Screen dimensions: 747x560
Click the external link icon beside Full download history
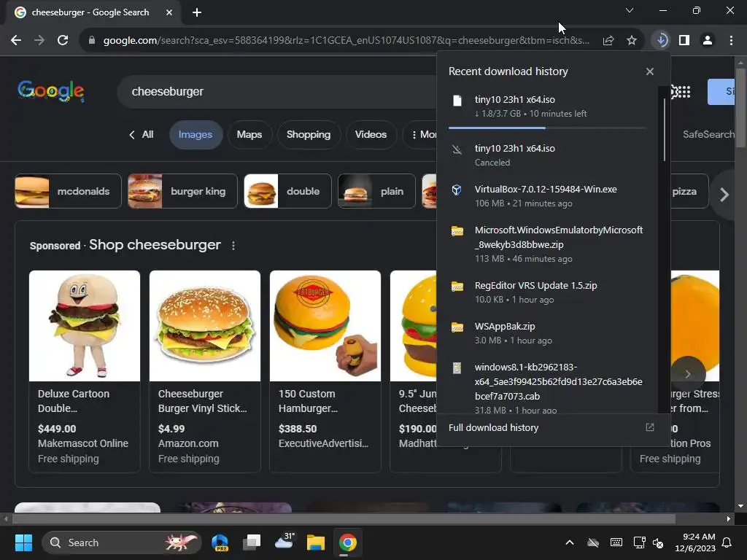click(650, 427)
